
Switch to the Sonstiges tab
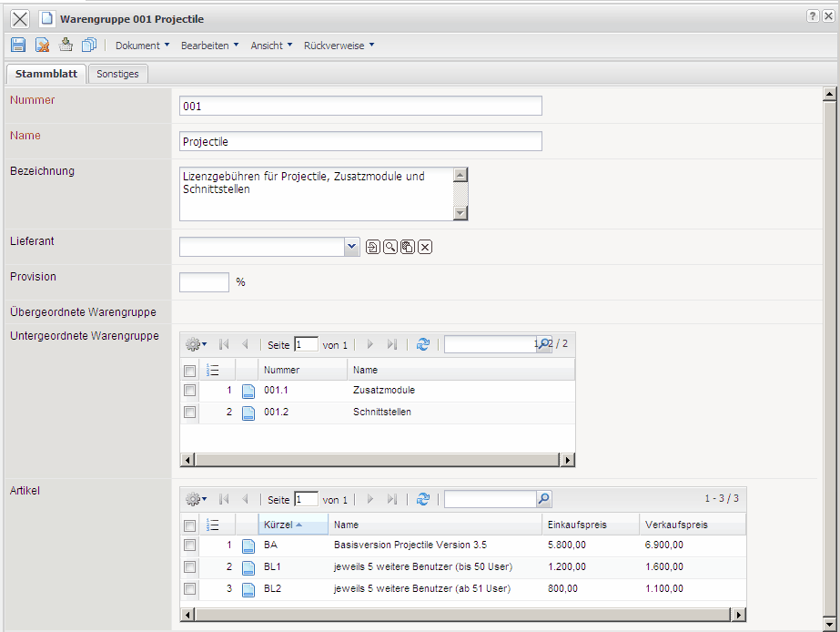tap(118, 74)
